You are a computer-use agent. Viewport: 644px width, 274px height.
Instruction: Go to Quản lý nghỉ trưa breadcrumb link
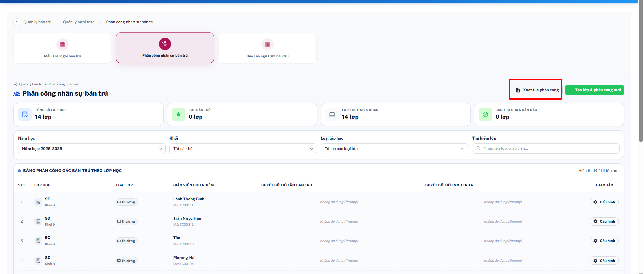(78, 22)
